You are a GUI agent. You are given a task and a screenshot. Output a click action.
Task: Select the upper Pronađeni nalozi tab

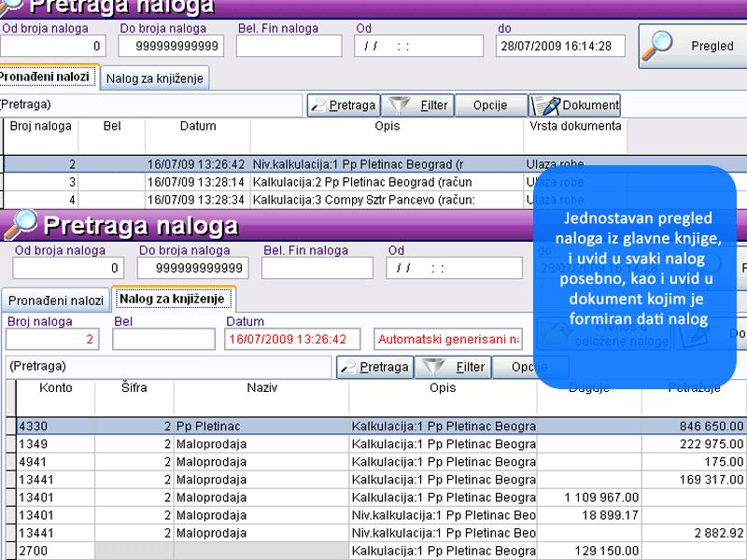click(47, 77)
